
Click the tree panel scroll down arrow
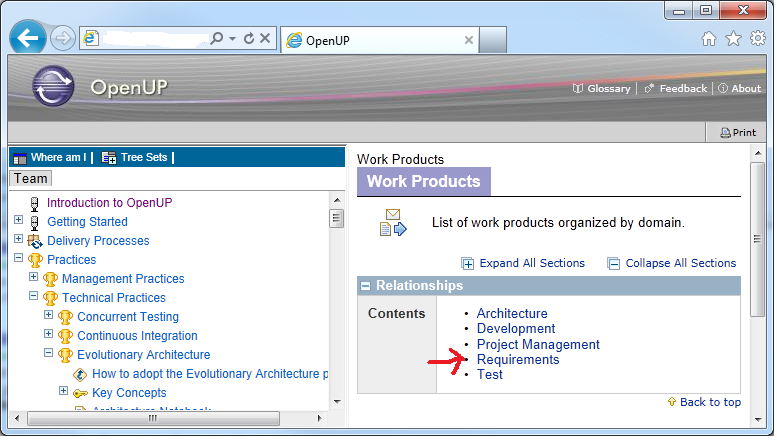337,402
